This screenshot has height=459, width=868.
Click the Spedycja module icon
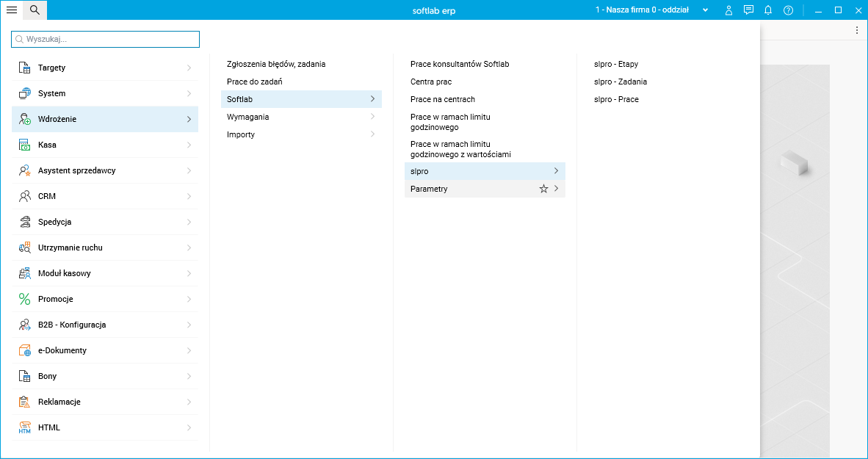(24, 222)
